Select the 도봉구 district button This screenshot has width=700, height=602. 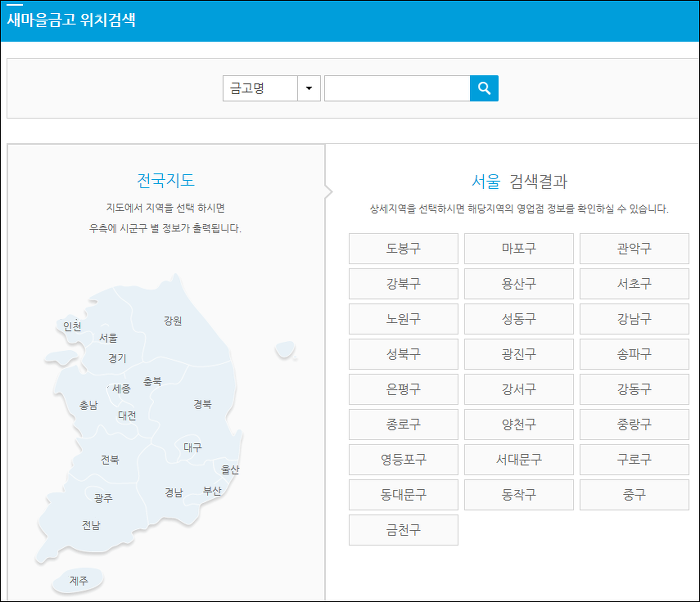coord(404,248)
